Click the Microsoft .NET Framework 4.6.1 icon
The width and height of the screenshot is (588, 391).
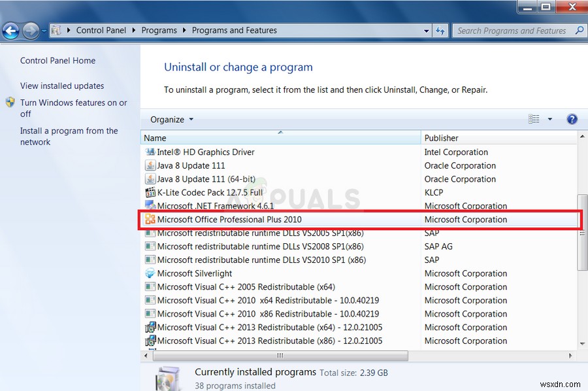pos(151,205)
